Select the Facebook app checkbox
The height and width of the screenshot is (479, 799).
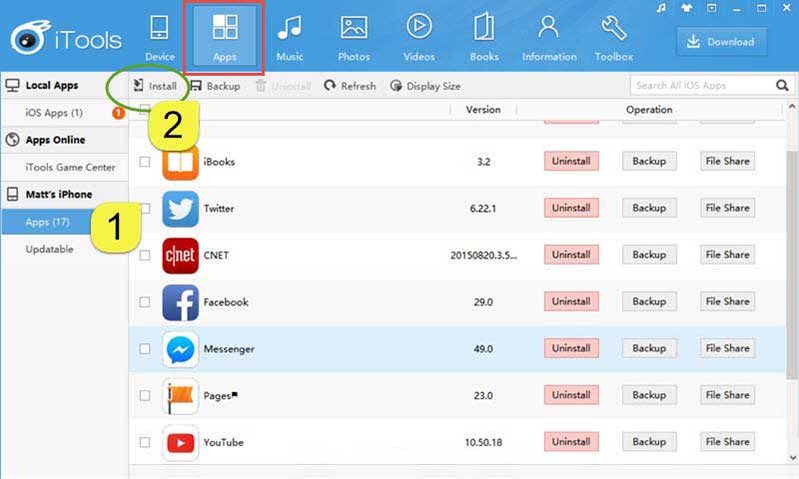point(145,302)
